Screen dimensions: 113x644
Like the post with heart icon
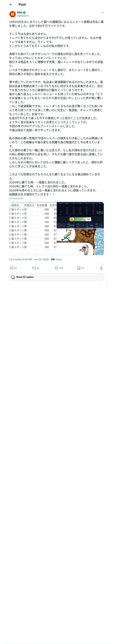click(56, 268)
